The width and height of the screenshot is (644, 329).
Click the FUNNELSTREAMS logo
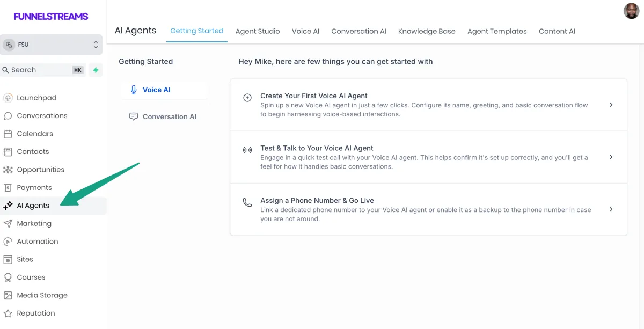point(51,17)
